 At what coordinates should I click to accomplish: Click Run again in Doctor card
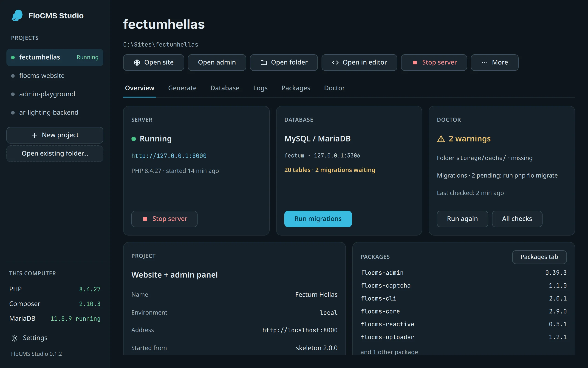[x=462, y=219]
